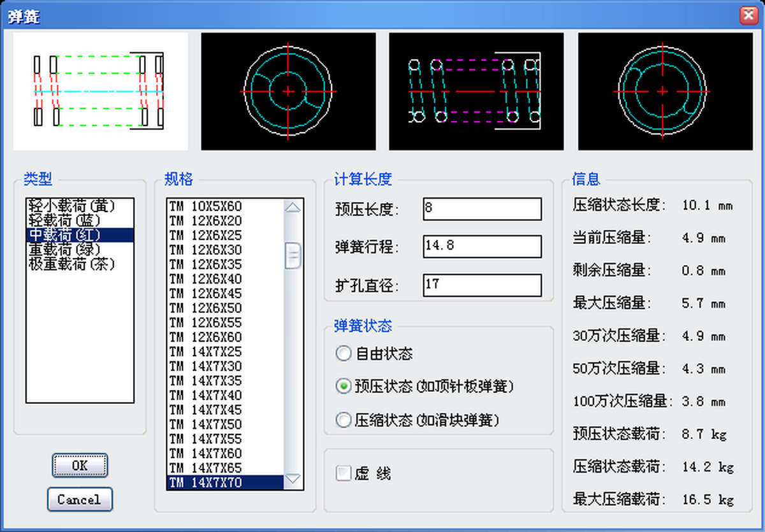Select spec TM 12X6X45
Image resolution: width=765 pixels, height=532 pixels.
point(226,294)
